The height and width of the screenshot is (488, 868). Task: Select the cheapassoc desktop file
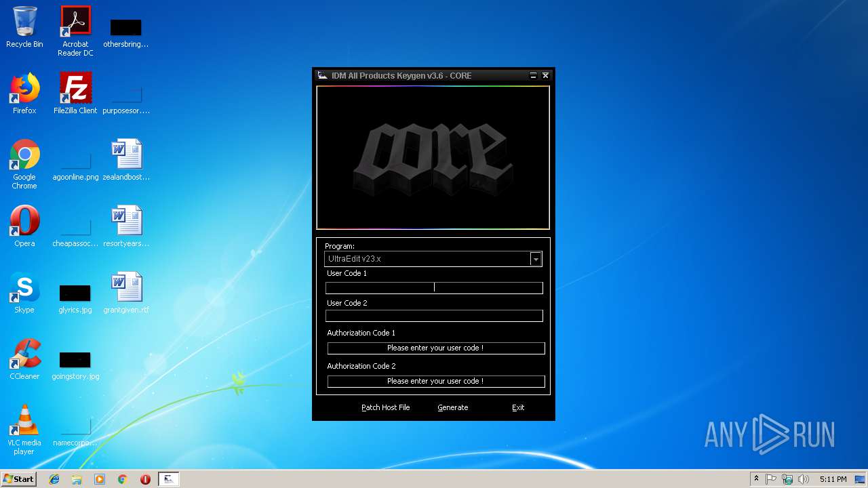coord(75,230)
